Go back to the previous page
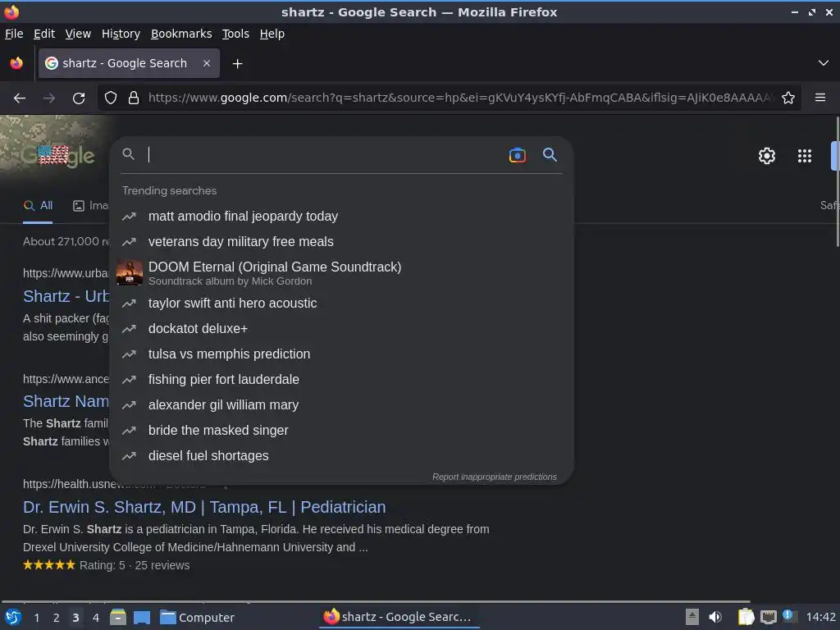 20,98
